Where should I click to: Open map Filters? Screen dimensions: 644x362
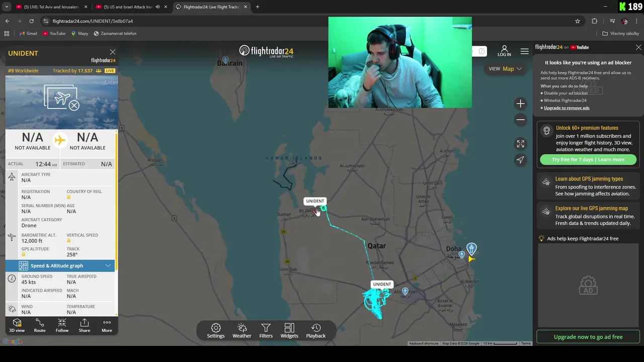(x=266, y=331)
